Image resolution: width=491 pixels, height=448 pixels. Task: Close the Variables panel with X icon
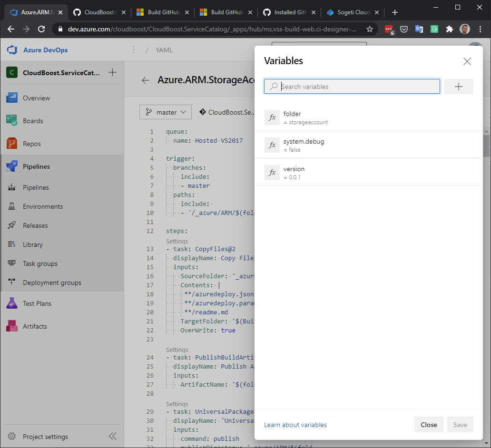[467, 61]
